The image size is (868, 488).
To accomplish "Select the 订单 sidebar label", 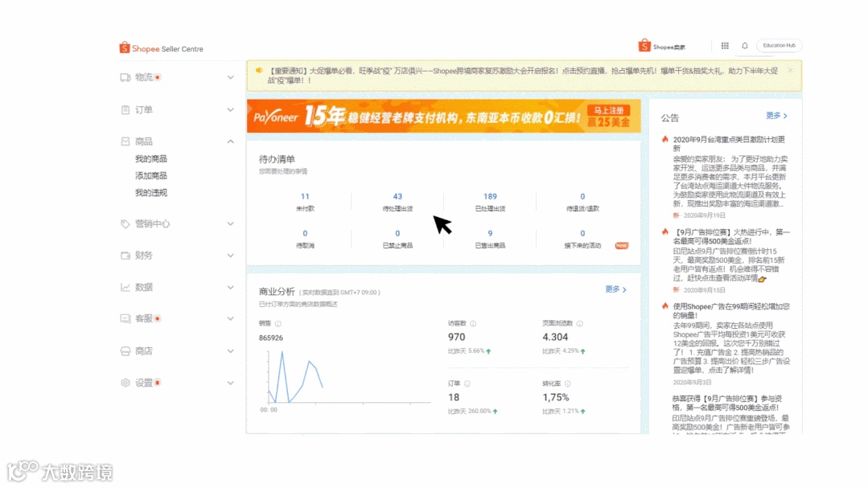I will pyautogui.click(x=144, y=109).
